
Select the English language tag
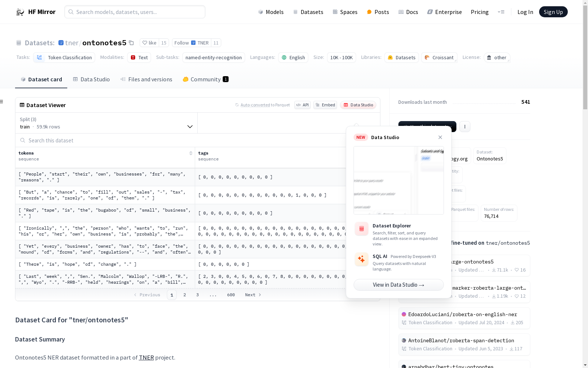(x=293, y=57)
